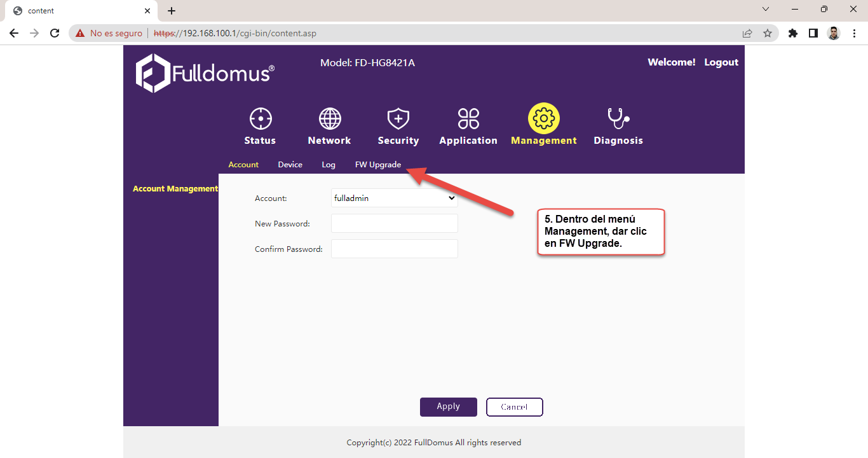
Task: Switch to the content browser tab
Action: click(81, 11)
